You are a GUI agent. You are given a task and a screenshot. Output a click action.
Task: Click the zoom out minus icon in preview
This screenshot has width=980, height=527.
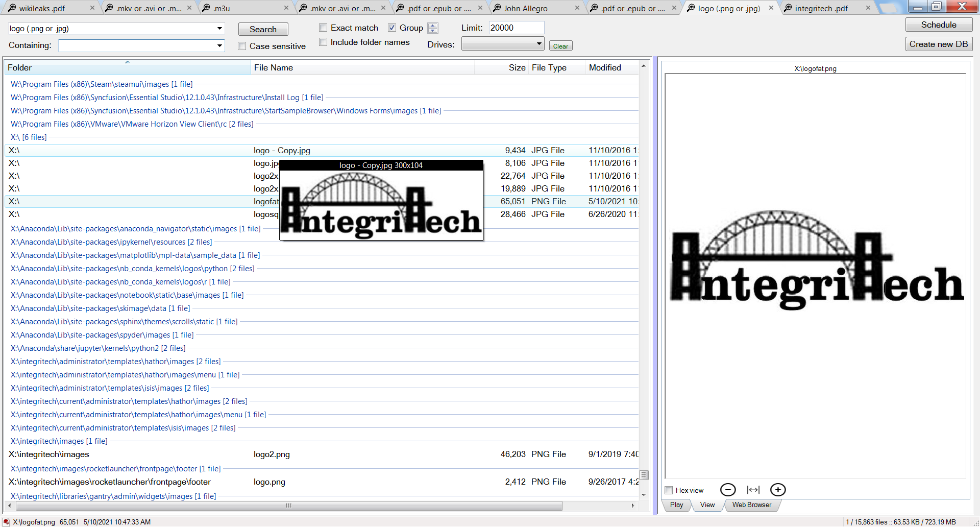pos(728,490)
